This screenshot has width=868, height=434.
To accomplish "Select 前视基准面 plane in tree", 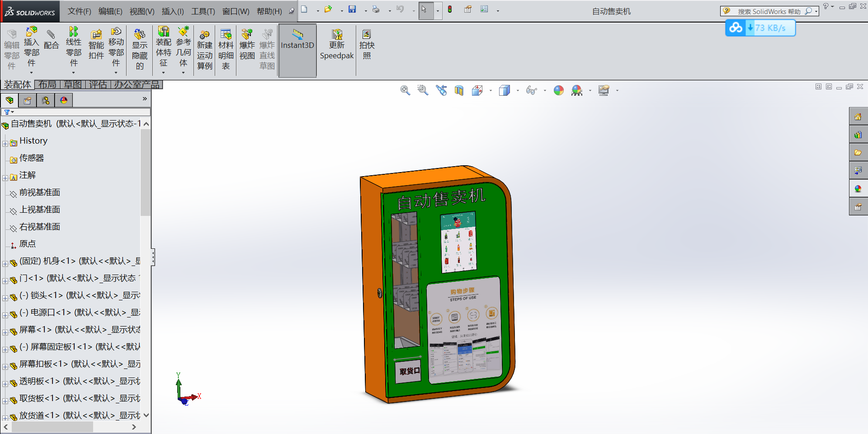I will point(39,192).
